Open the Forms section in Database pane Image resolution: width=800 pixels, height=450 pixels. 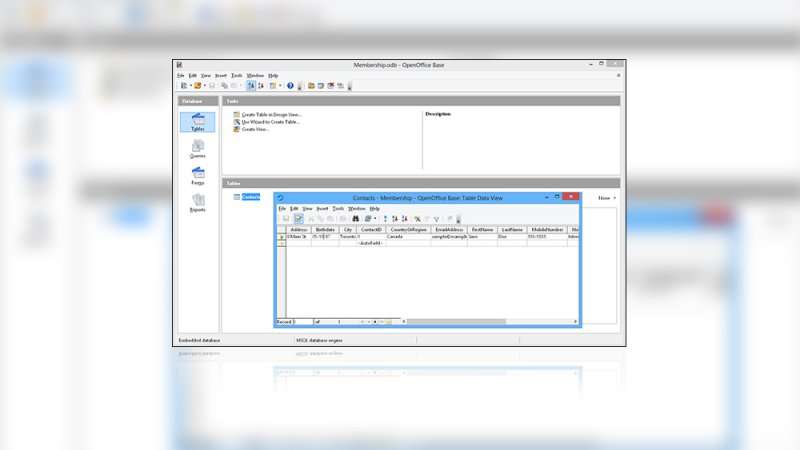[x=197, y=176]
